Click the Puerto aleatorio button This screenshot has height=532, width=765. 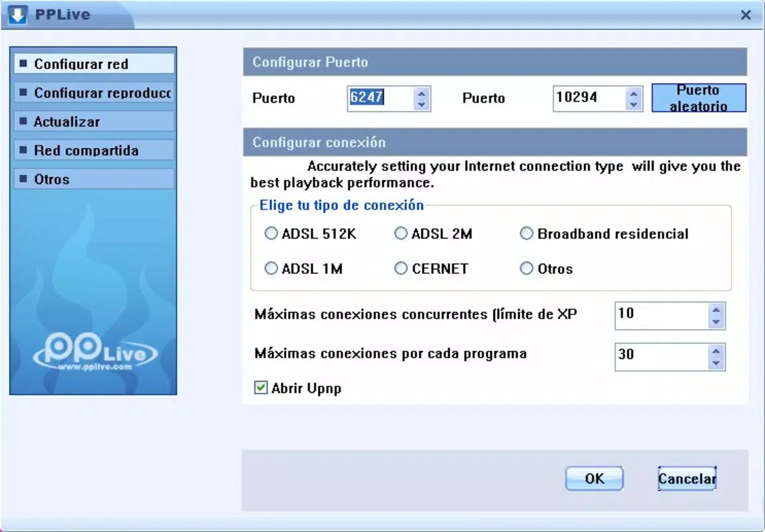click(x=698, y=98)
